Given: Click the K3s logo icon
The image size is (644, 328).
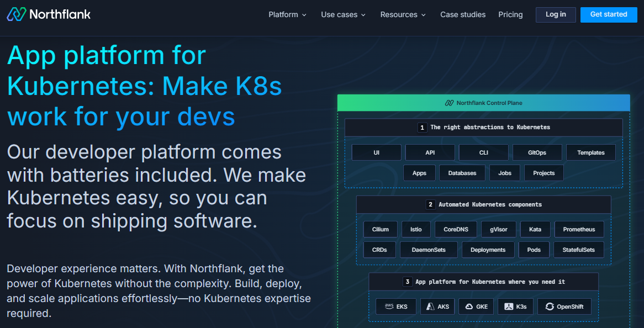Looking at the screenshot, I should tap(509, 306).
